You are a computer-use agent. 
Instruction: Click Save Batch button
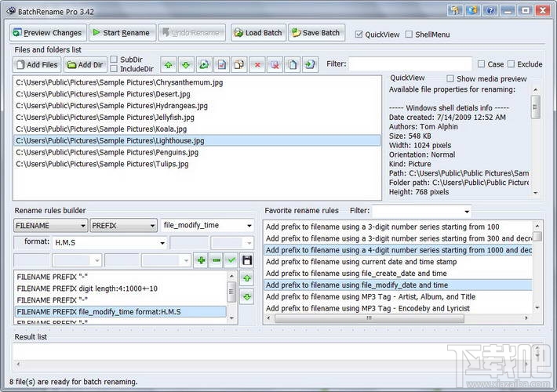316,33
